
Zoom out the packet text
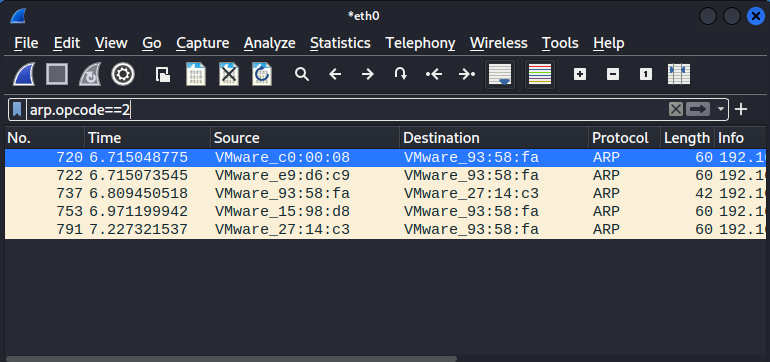[613, 75]
